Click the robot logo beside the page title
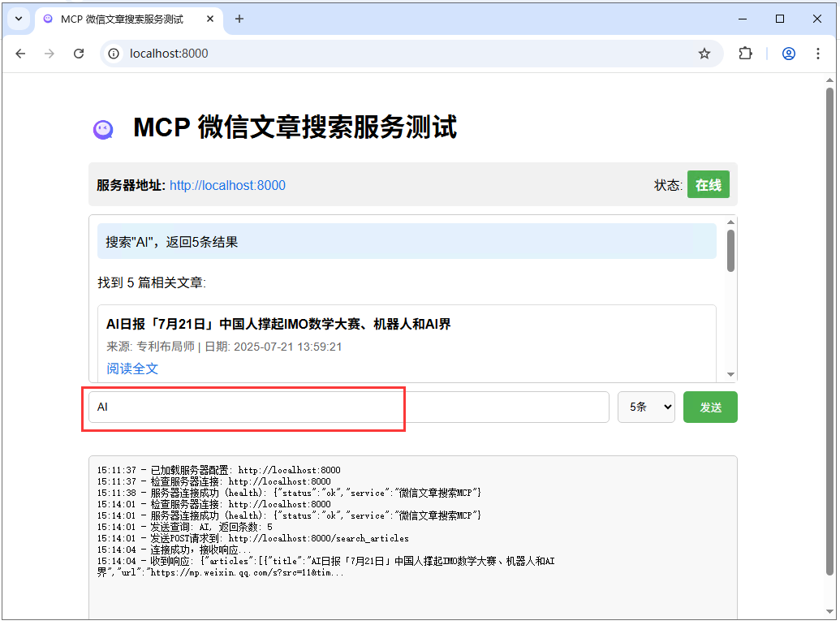This screenshot has height=625, width=840. pyautogui.click(x=104, y=128)
